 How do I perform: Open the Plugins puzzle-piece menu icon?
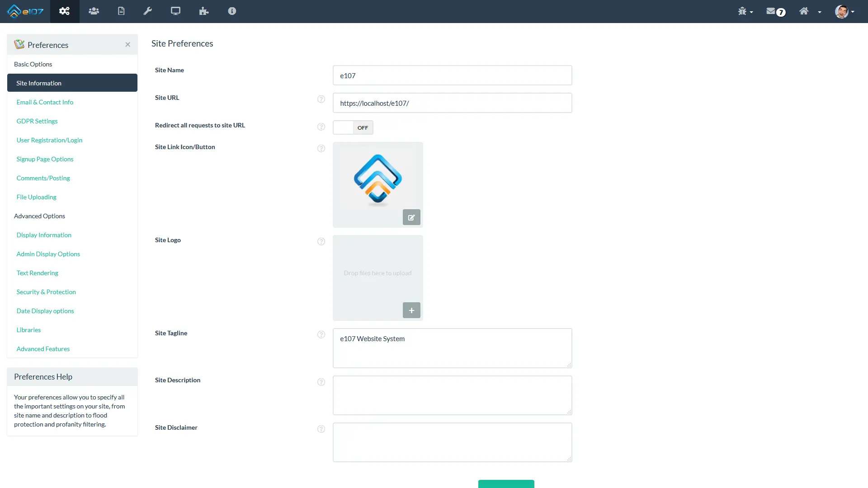click(204, 11)
